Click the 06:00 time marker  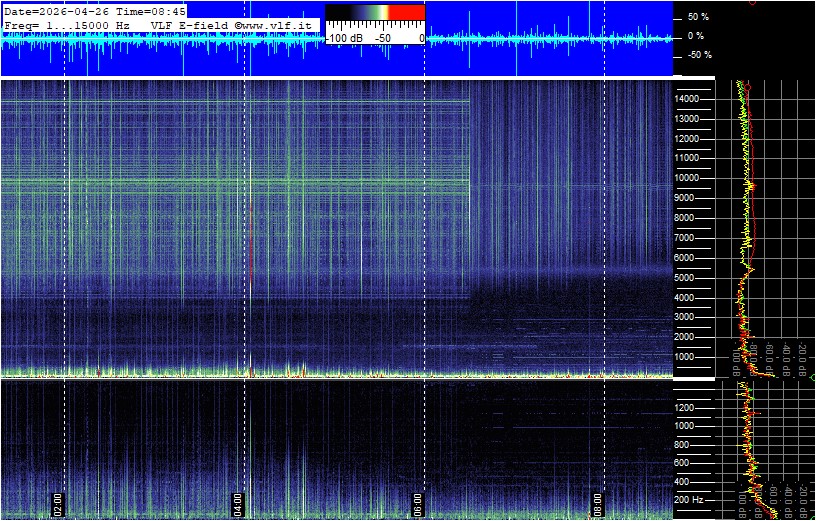(418, 503)
